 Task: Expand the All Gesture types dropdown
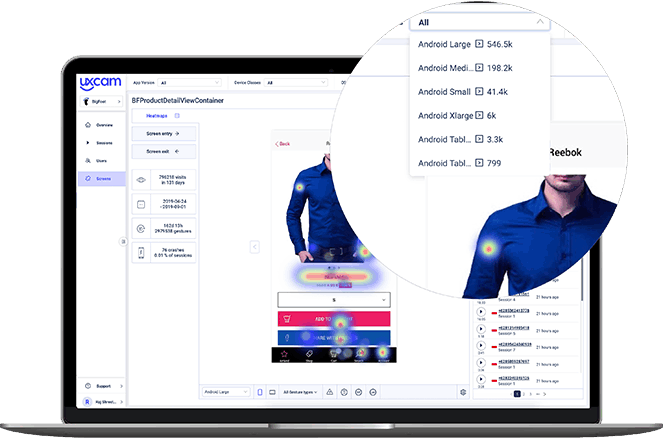tap(301, 392)
